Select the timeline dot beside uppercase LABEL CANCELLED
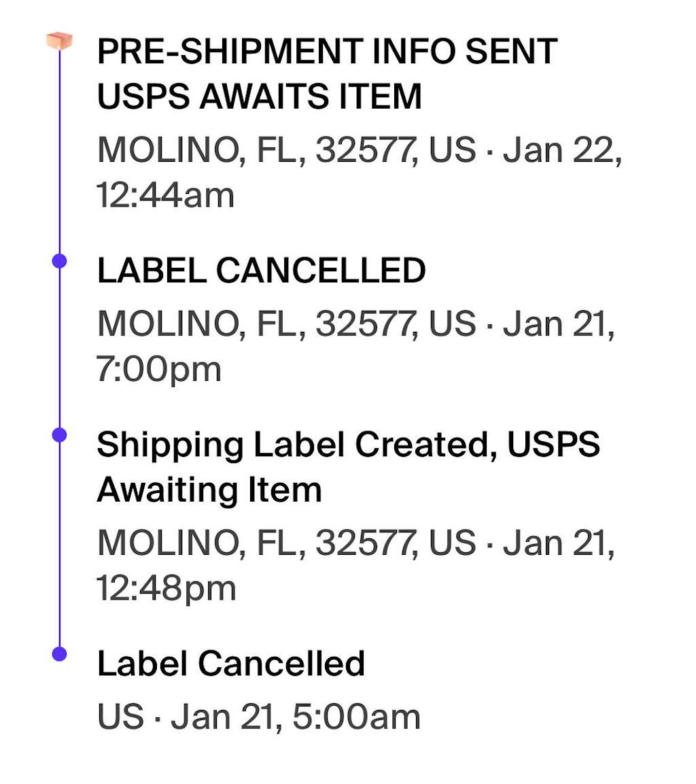This screenshot has width=696, height=784. [x=60, y=260]
